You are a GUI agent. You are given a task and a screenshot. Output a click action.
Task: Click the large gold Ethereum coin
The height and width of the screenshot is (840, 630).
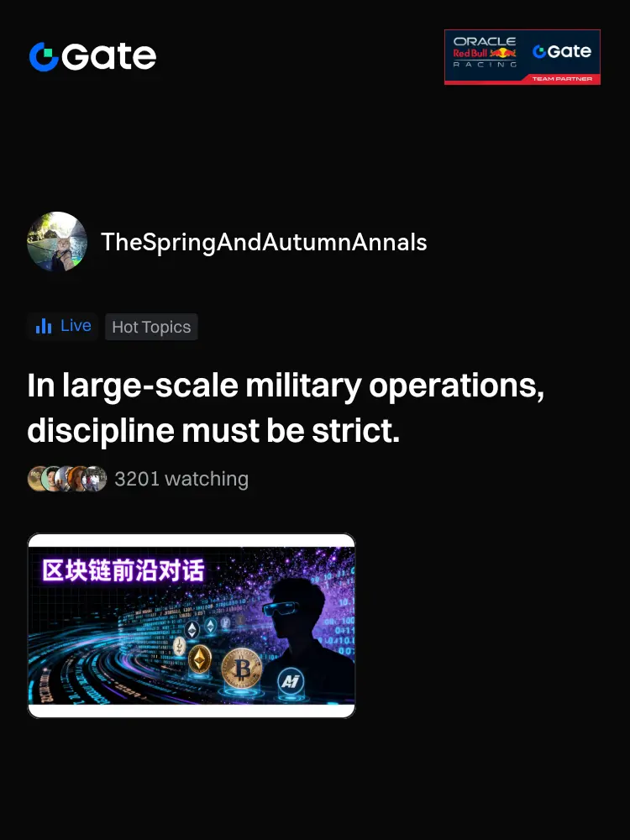200,659
